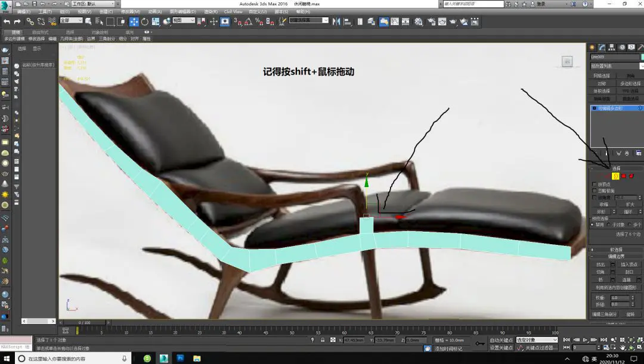Open the Material Editor icon

point(419,22)
